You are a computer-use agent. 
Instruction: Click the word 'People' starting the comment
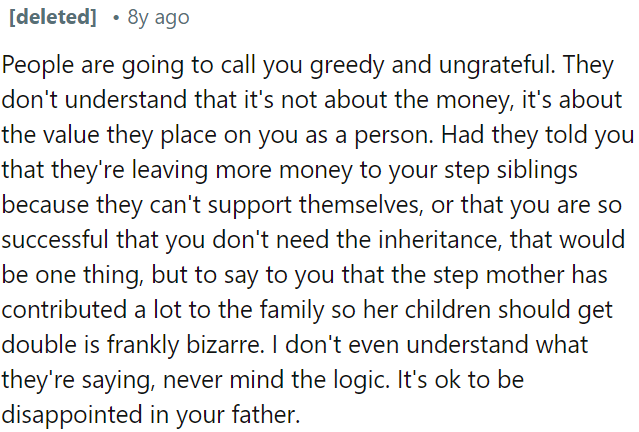pyautogui.click(x=34, y=65)
